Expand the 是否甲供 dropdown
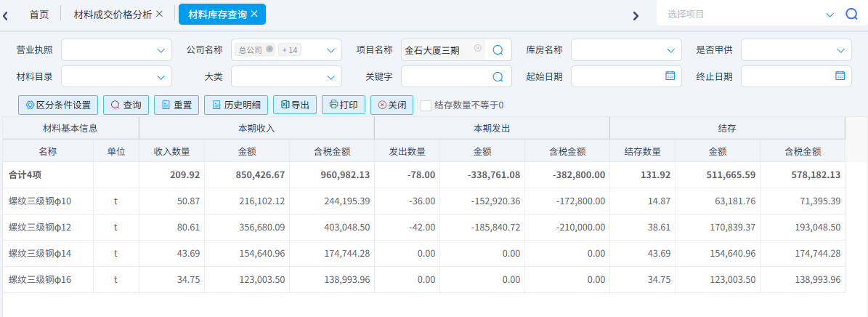Screen dimensions: 868x317 840,50
